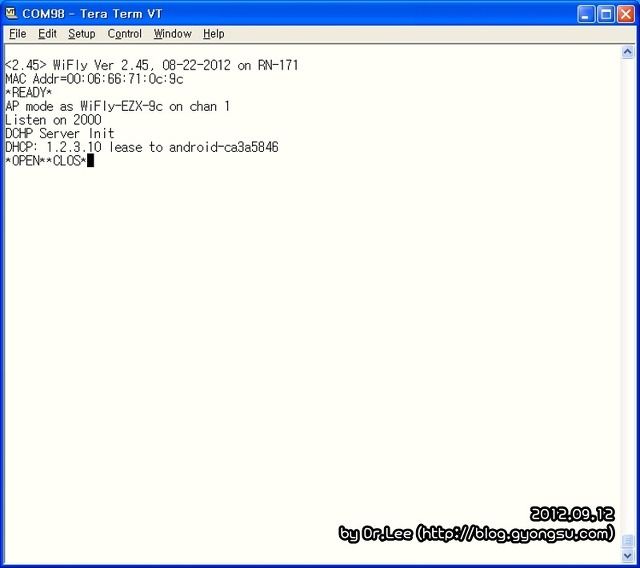
Task: Click the vertical scrollbar thumb
Action: [627, 541]
